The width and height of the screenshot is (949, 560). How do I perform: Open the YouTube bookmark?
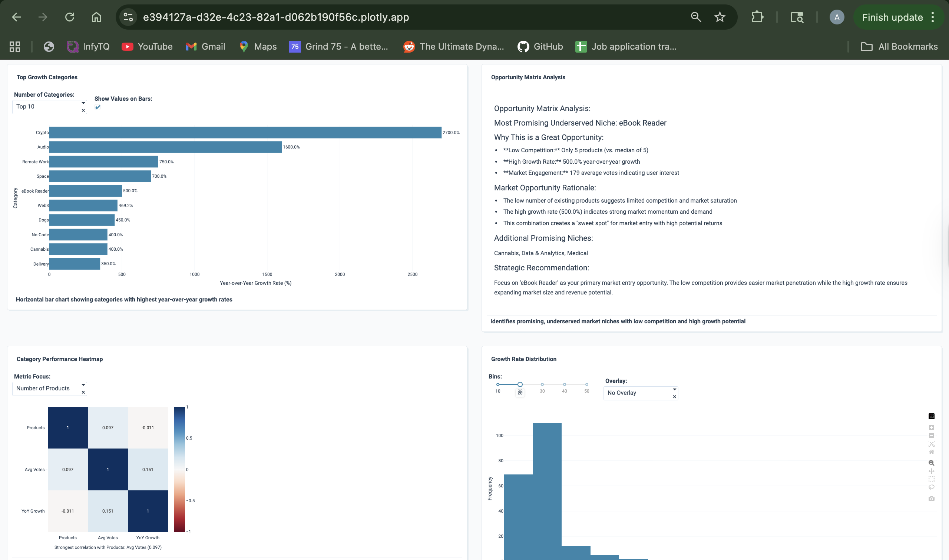click(147, 46)
